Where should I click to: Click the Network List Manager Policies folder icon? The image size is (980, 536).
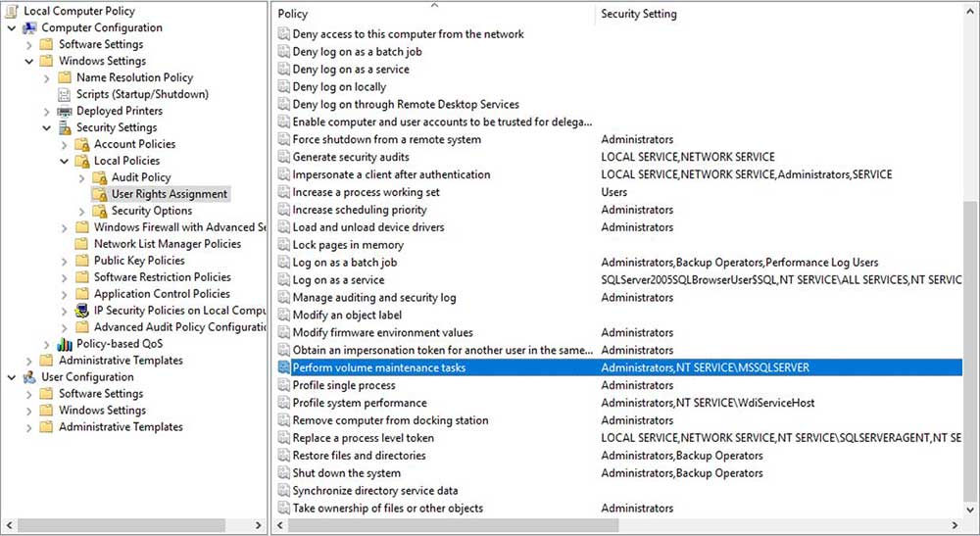[82, 244]
